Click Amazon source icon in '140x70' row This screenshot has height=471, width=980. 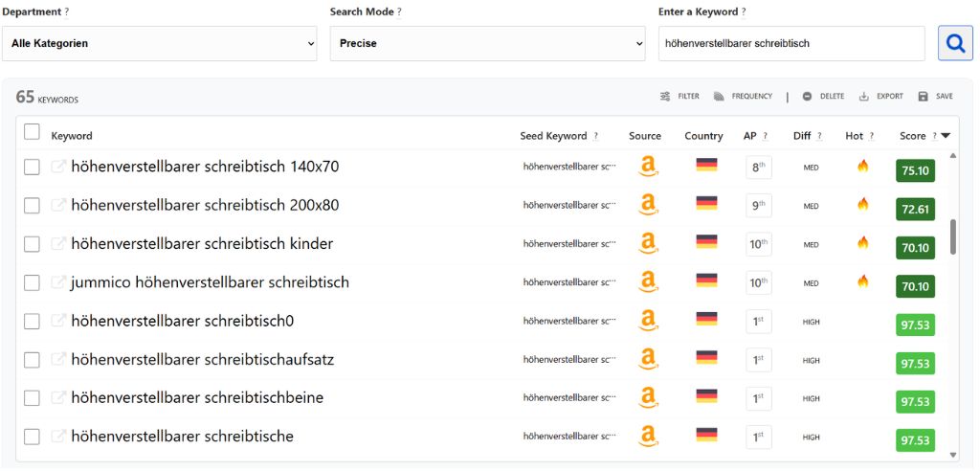pyautogui.click(x=648, y=167)
